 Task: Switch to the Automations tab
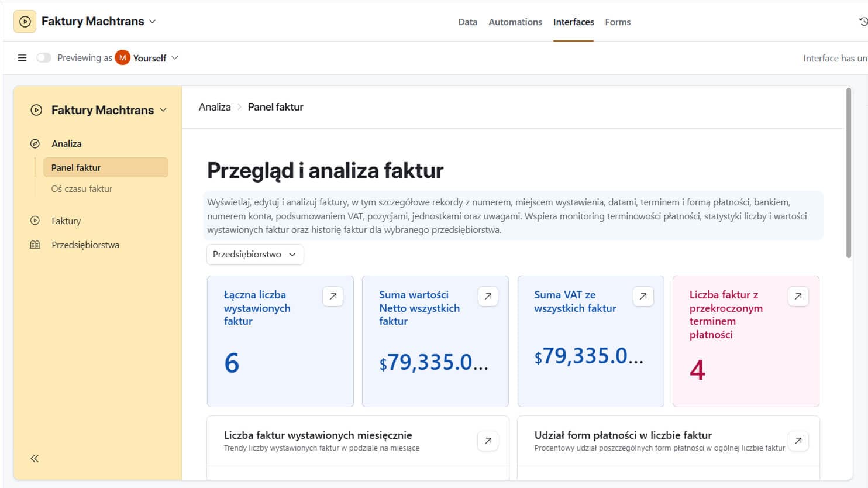(515, 22)
